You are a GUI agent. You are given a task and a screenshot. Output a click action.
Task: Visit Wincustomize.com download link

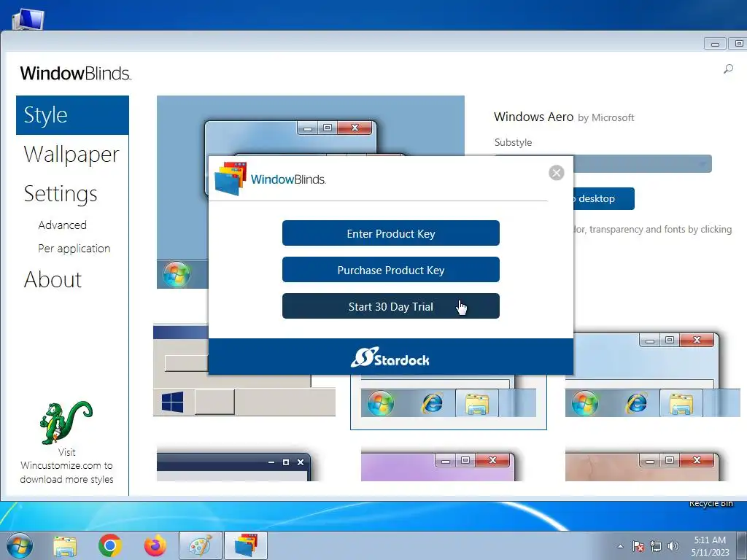(66, 466)
